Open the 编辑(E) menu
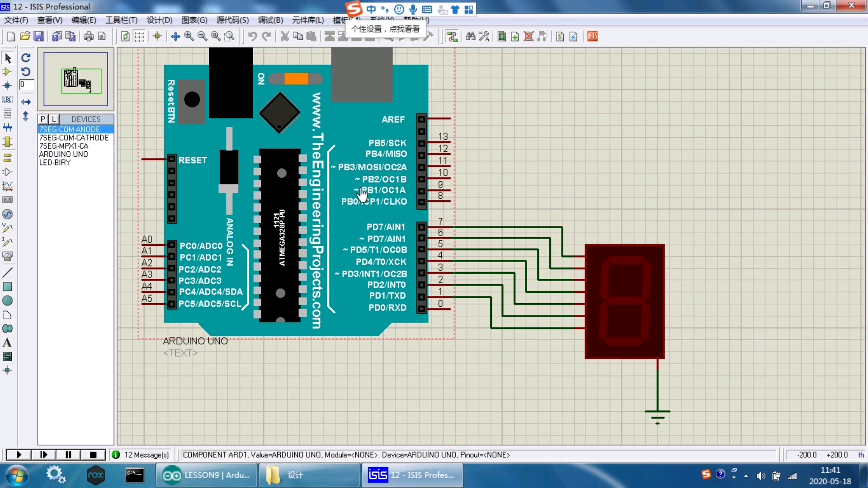 point(84,20)
